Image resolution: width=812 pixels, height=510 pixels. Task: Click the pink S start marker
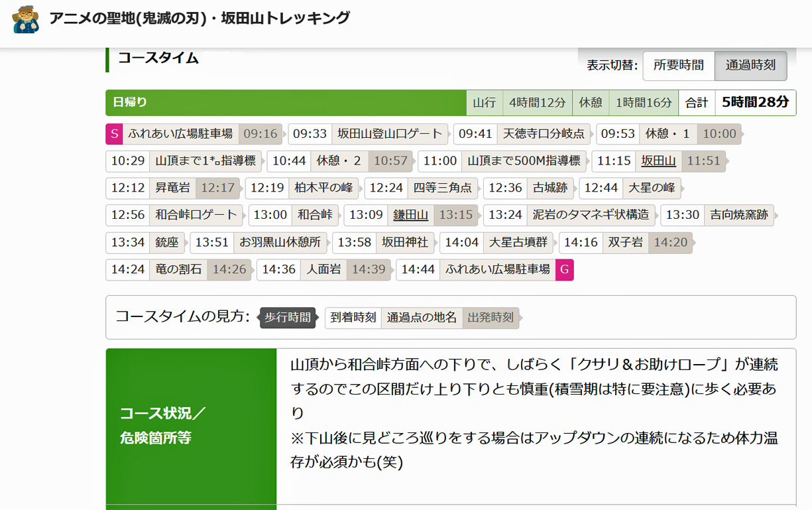click(114, 134)
